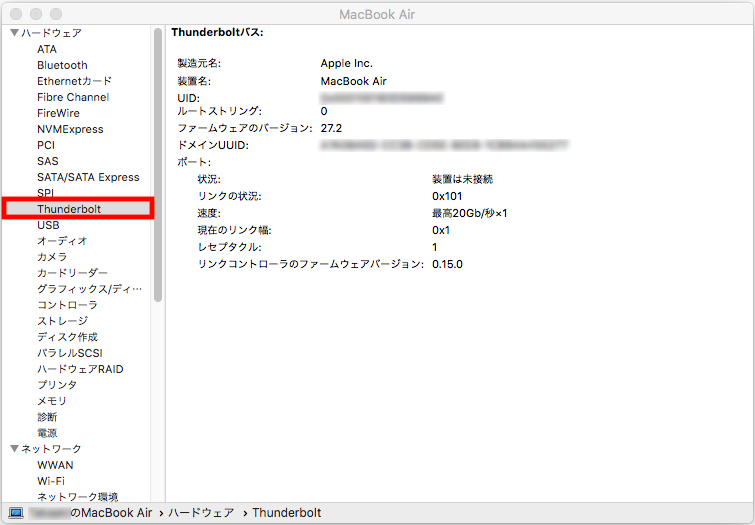Click the 装置名 label
This screenshot has height=525, width=755.
(194, 81)
